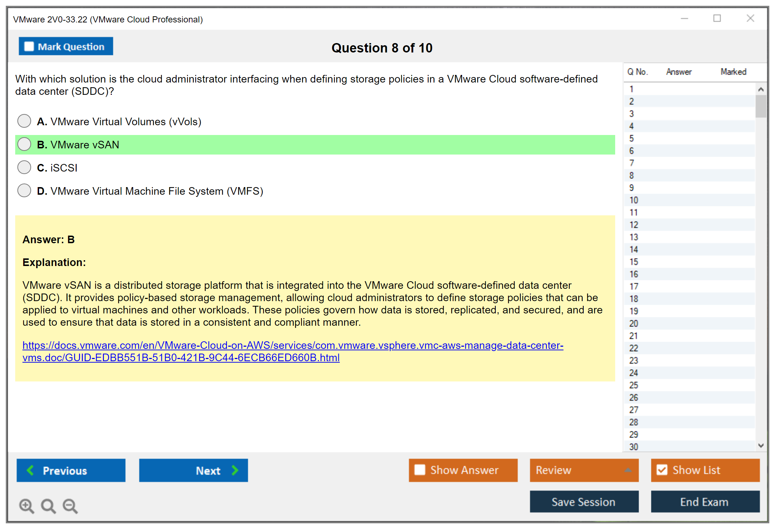Image resolution: width=778 pixels, height=532 pixels.
Task: Click the green right arrow on Next
Action: (x=235, y=470)
